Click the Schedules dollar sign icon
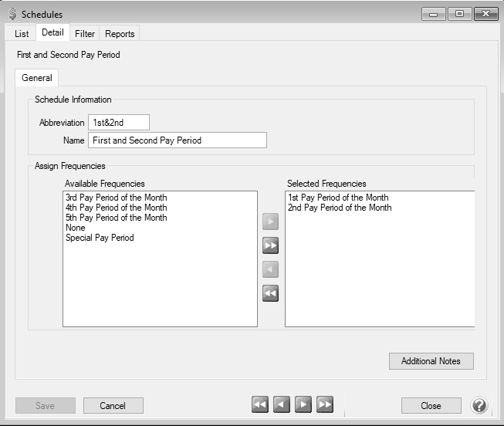 click(x=12, y=14)
